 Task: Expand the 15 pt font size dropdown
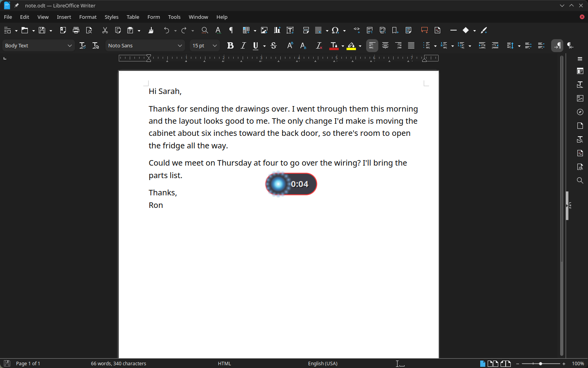[x=215, y=46]
